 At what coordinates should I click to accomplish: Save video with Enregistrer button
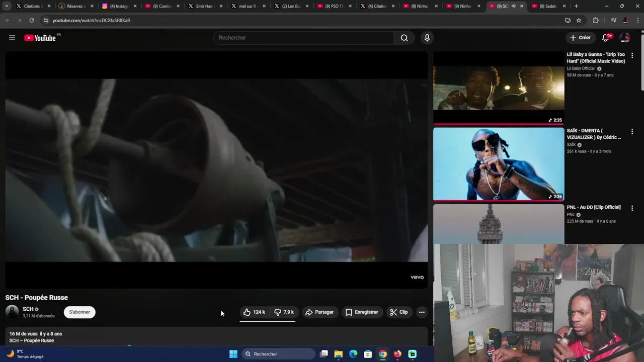click(362, 312)
